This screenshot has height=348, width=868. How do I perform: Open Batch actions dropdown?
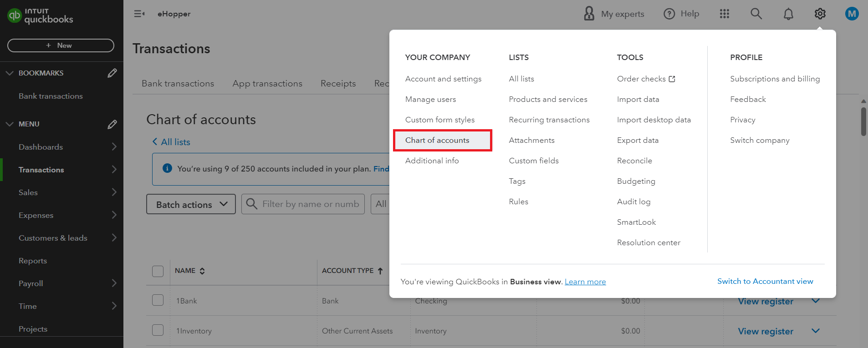point(191,204)
